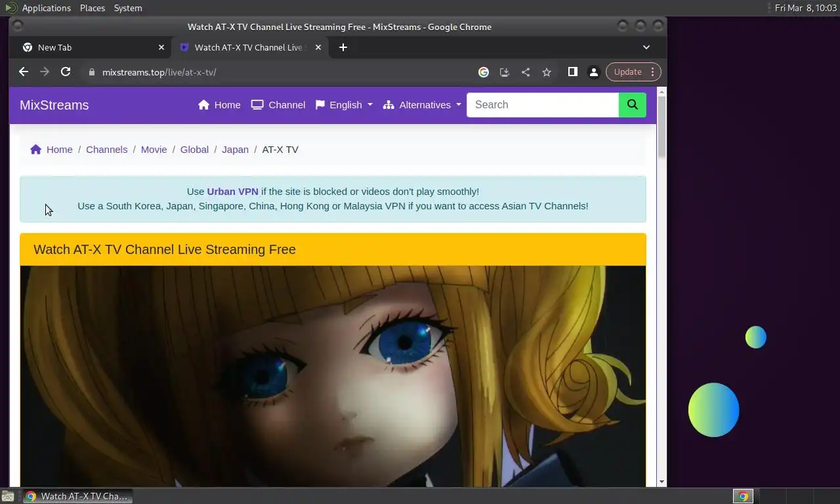Click the MixStreams brand logo
Screen dimensions: 840x504
coord(54,105)
